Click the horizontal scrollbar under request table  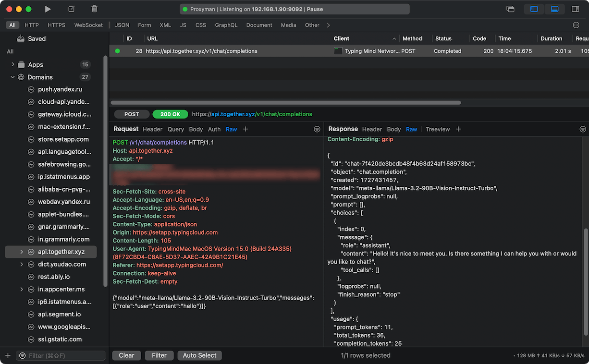286,102
